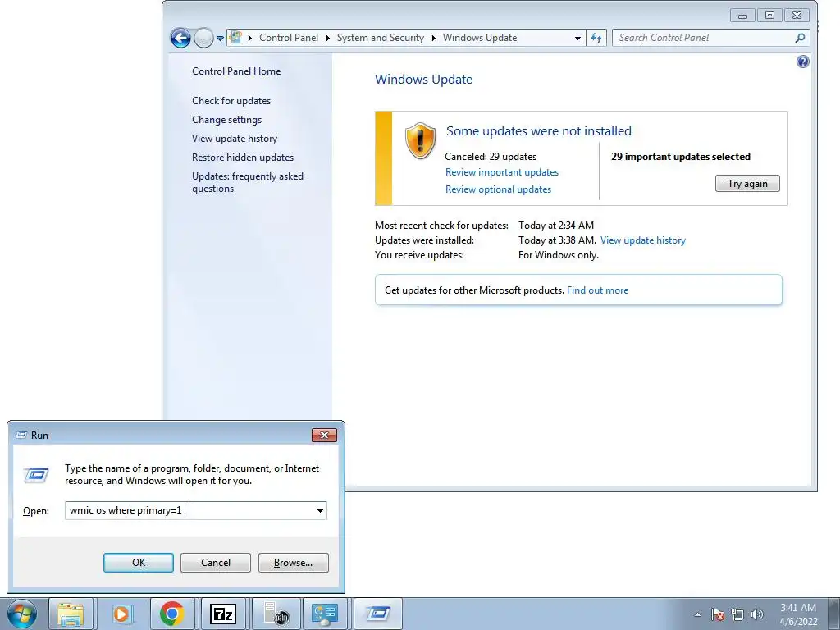This screenshot has width=840, height=630.
Task: Open the blue Help question mark icon
Action: pos(802,62)
